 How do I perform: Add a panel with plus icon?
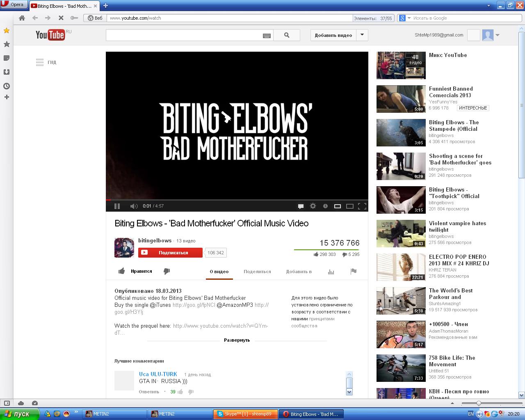coord(7,97)
